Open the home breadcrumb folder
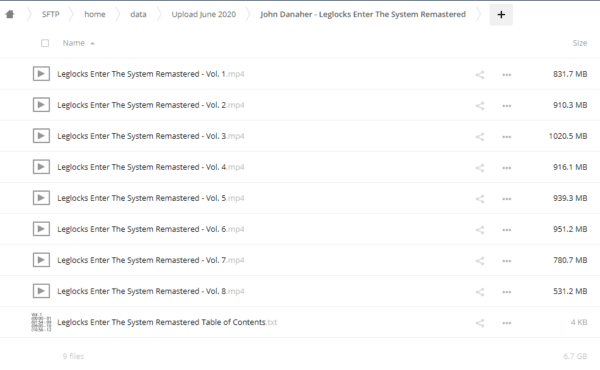This screenshot has width=600, height=370. pos(95,15)
